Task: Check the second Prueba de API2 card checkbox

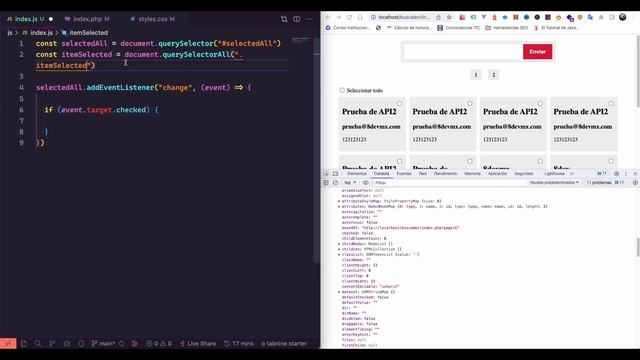Action: 470,104
